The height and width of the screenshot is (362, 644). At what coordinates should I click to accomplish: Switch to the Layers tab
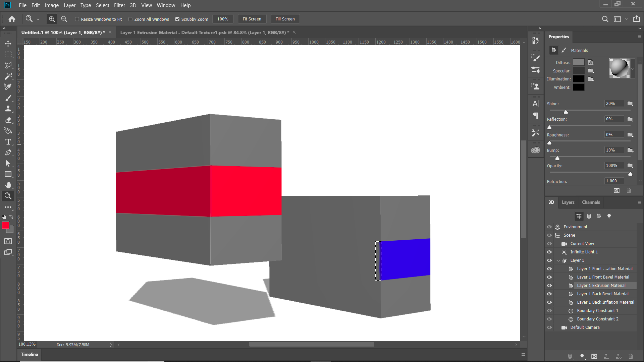568,202
